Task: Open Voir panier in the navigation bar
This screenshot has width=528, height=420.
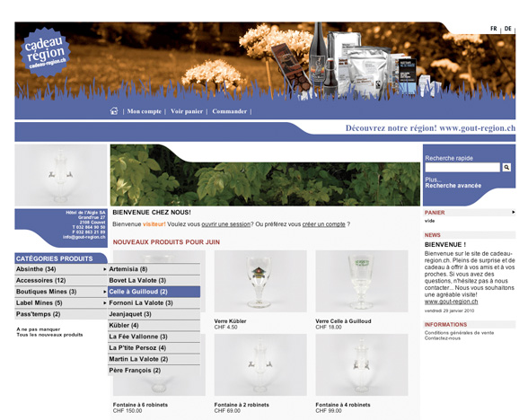Action: coord(187,111)
